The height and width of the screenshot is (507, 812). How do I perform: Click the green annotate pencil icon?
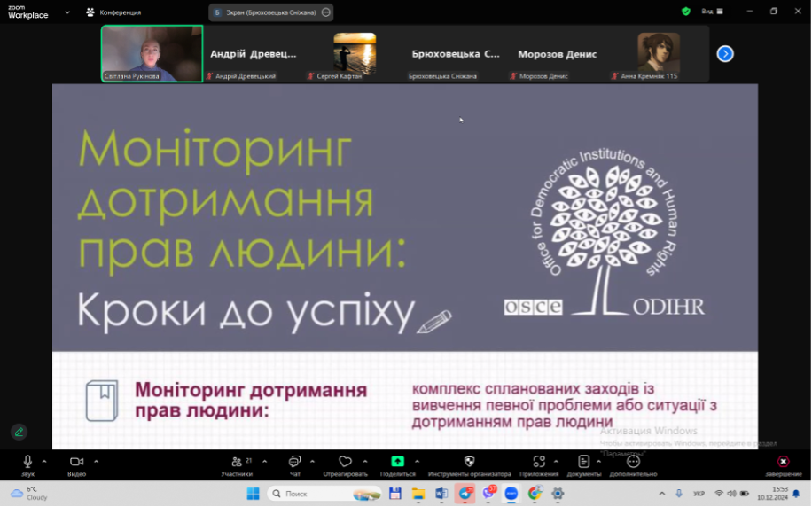coord(20,432)
